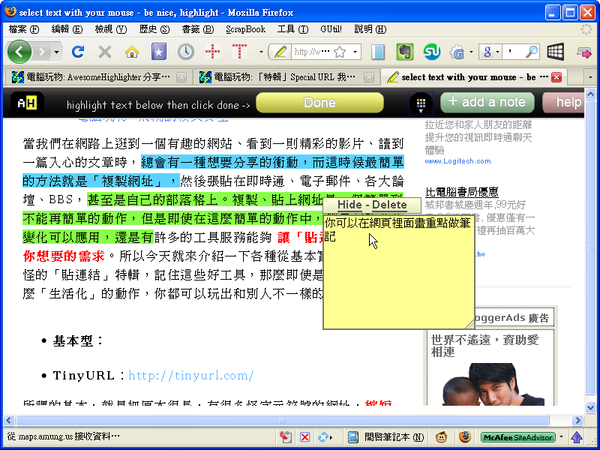Go to the Home page icon
The height and width of the screenshot is (450, 600).
[x=132, y=52]
